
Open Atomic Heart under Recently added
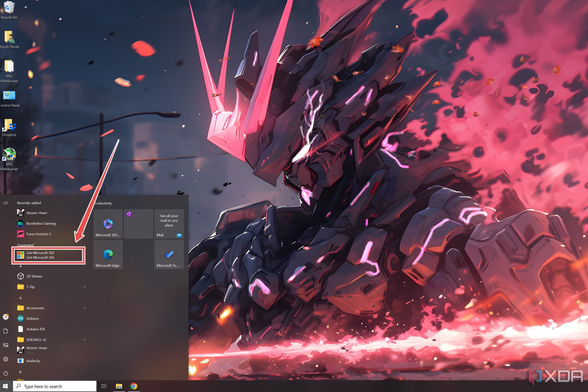tap(51, 213)
